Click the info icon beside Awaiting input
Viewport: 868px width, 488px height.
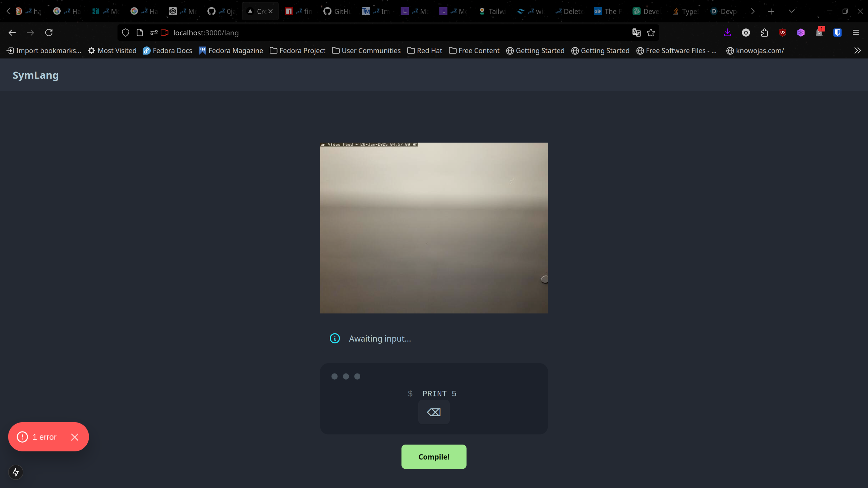pos(335,338)
